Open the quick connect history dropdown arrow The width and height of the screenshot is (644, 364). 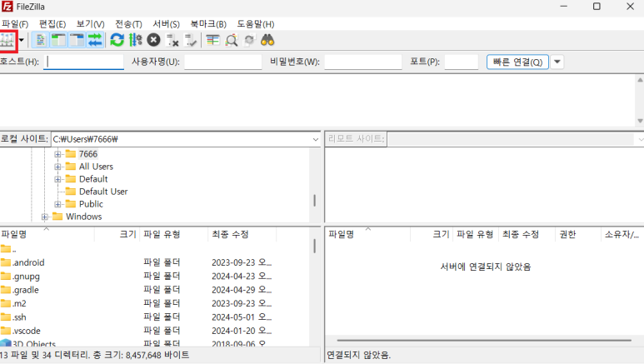click(557, 62)
